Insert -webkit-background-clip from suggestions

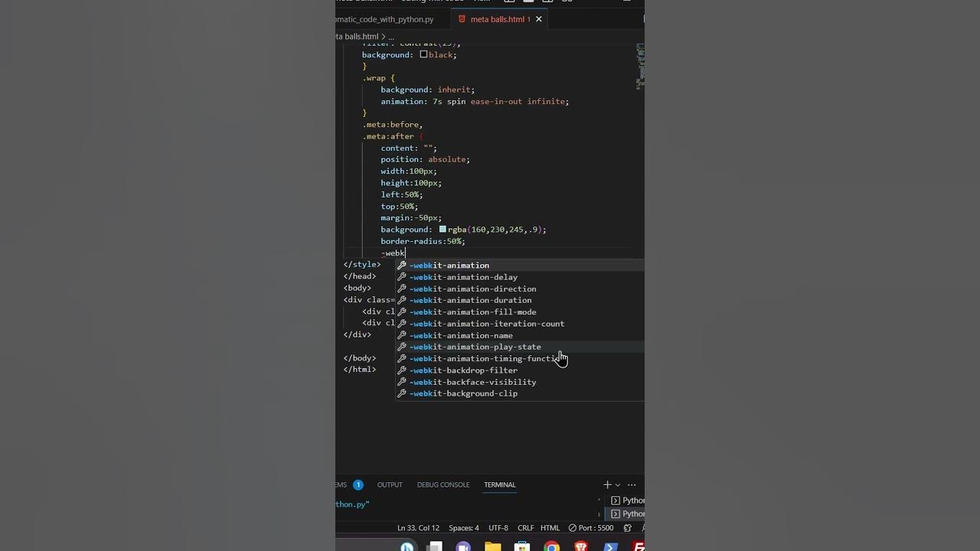tap(520, 393)
